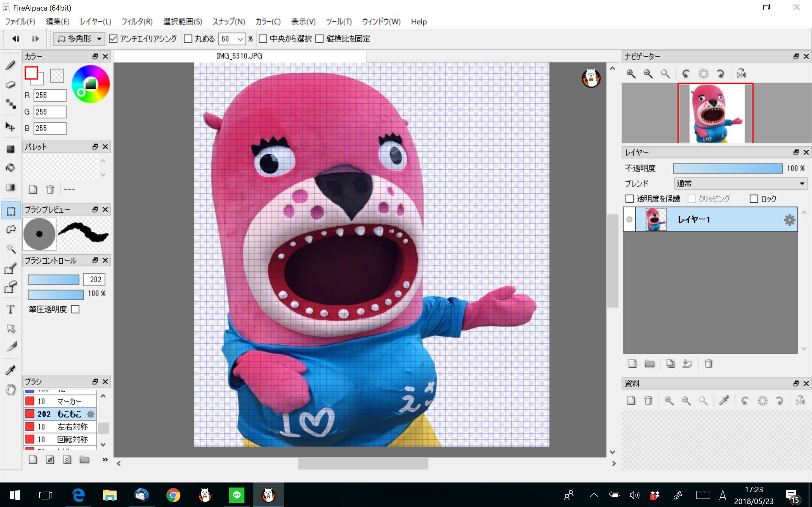The height and width of the screenshot is (507, 812).
Task: Click the R value input field
Action: tap(50, 95)
